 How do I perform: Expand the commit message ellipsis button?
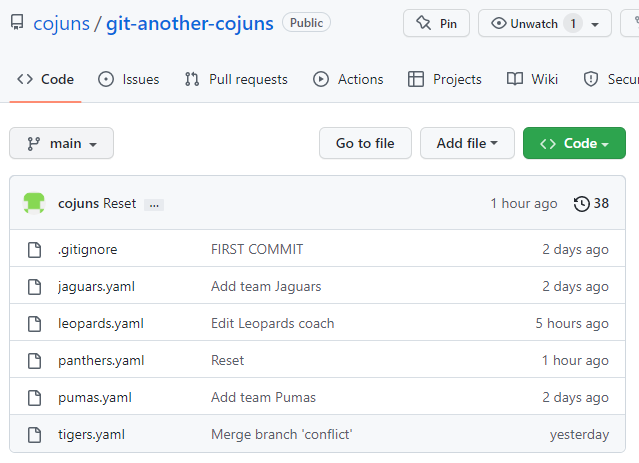click(x=154, y=205)
